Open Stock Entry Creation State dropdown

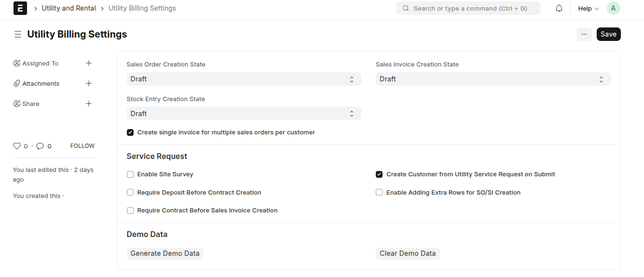point(244,114)
